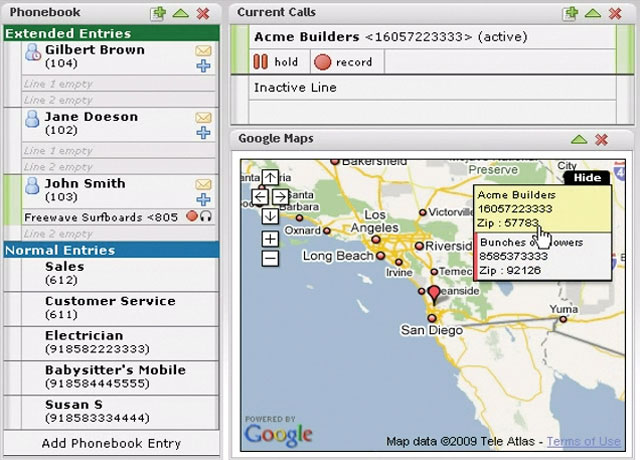Click the Victorville map marker
The image size is (640, 460).
[423, 213]
